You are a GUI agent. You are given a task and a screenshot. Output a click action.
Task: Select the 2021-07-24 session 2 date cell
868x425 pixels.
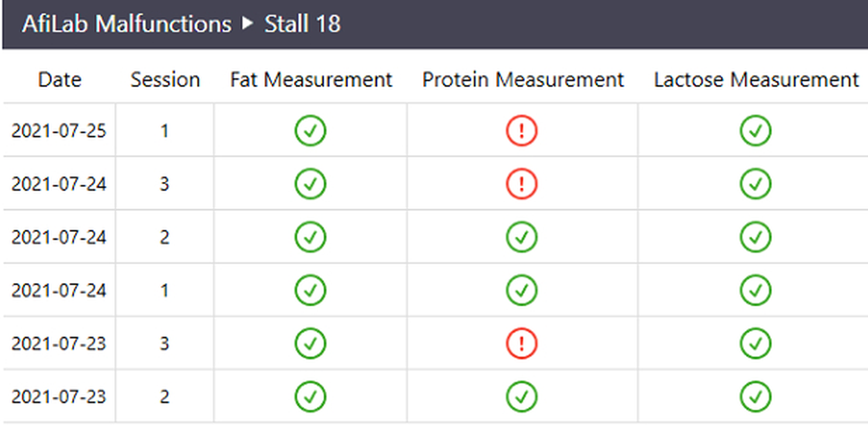click(59, 237)
